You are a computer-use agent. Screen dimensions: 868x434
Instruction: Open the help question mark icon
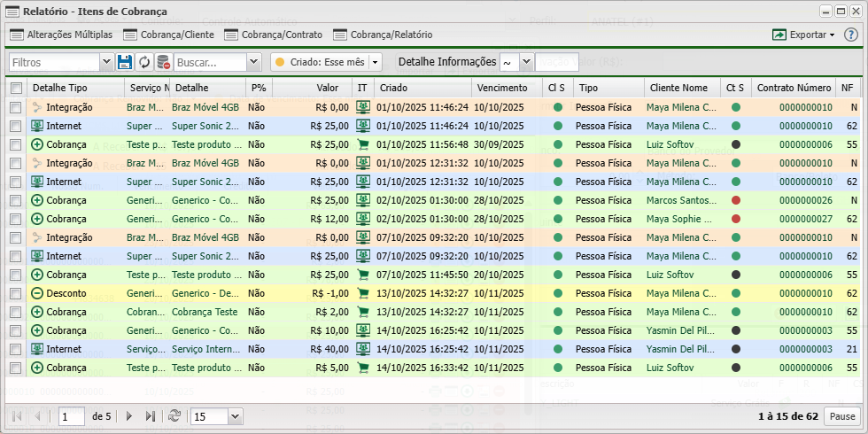point(851,35)
